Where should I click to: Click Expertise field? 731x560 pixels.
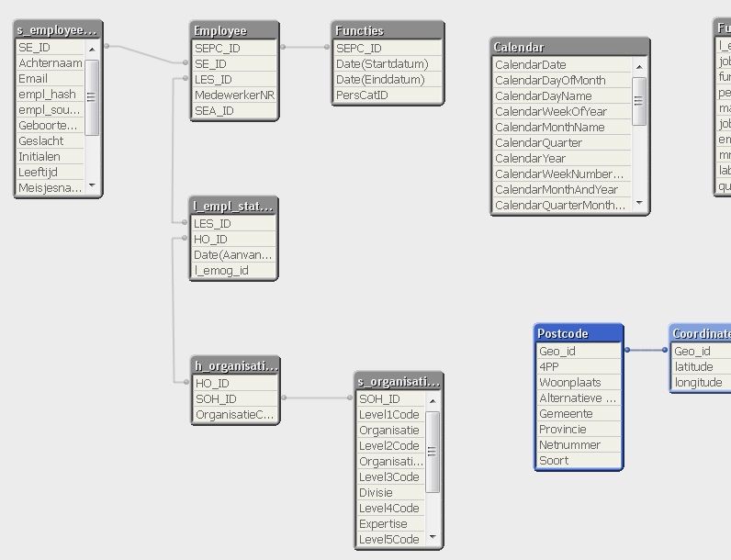pos(390,524)
